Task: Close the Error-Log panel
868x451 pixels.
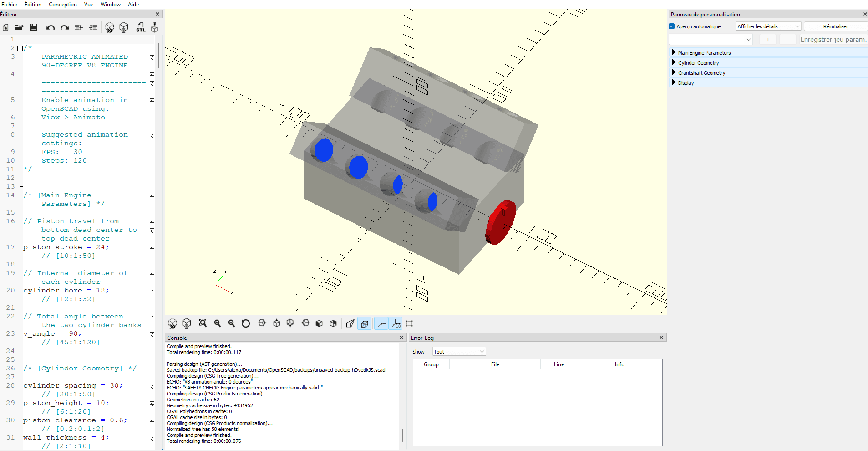Action: pyautogui.click(x=661, y=338)
